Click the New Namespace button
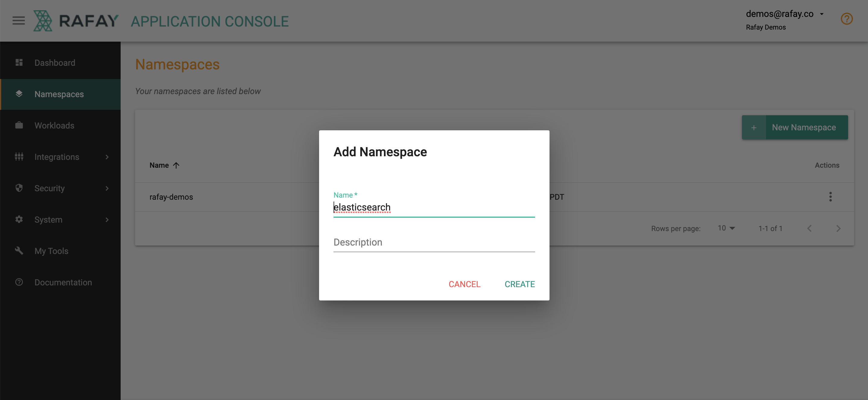868x400 pixels. tap(794, 127)
